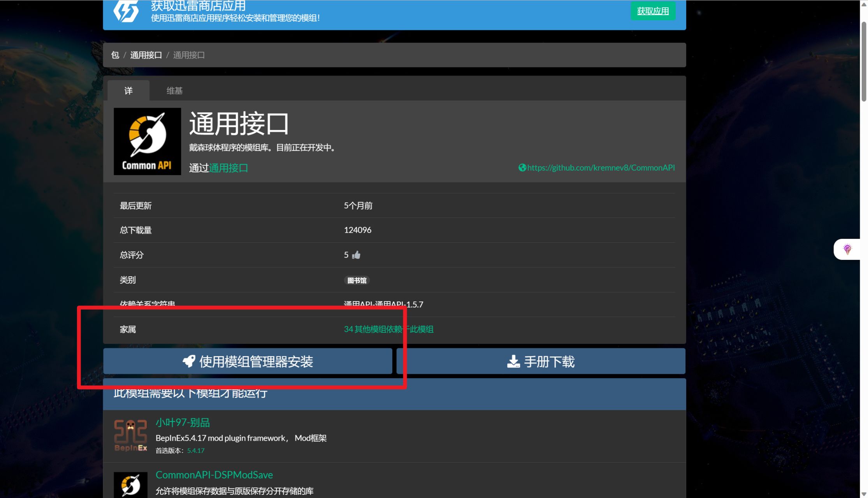Click the download icon on 手册下载

pyautogui.click(x=513, y=361)
